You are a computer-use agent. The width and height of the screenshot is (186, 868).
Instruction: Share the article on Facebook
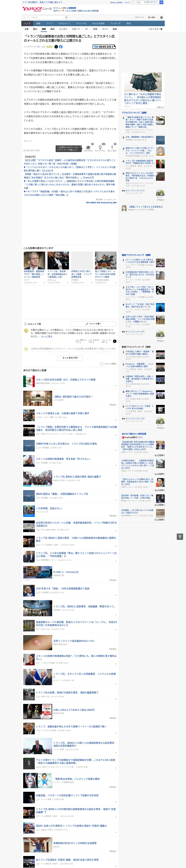pyautogui.click(x=61, y=47)
